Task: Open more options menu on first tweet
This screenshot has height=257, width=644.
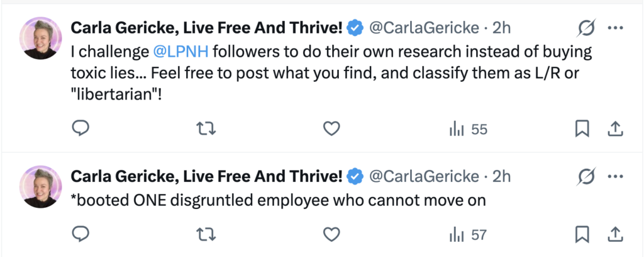Action: point(614,28)
